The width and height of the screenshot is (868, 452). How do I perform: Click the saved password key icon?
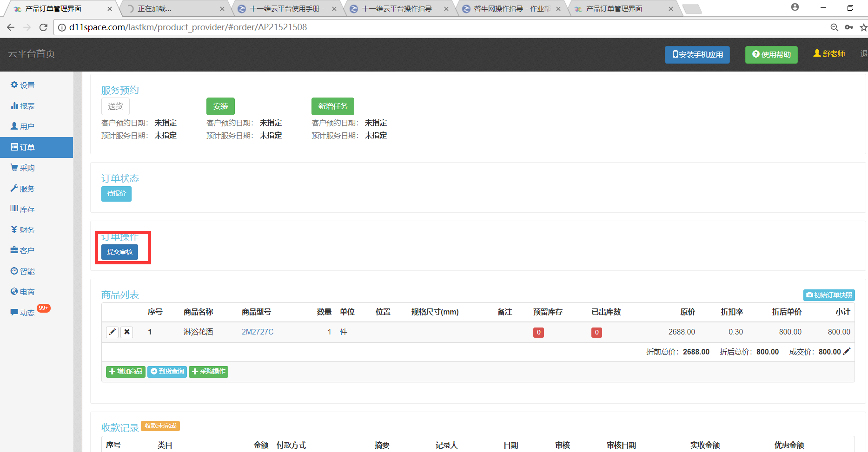pos(849,27)
